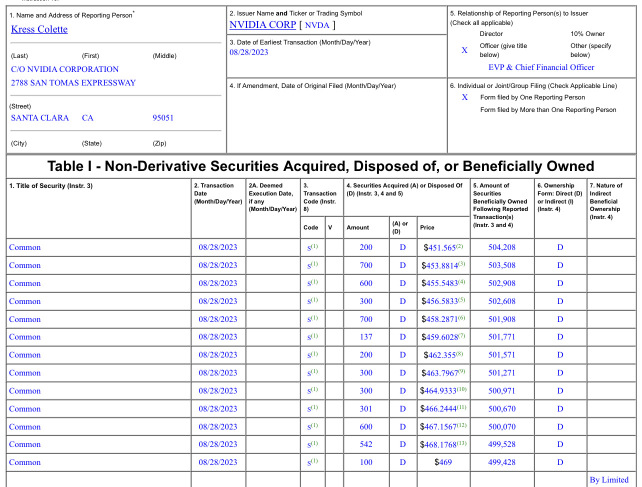Click the state value CA
This screenshot has width=642, height=487.
(x=88, y=118)
